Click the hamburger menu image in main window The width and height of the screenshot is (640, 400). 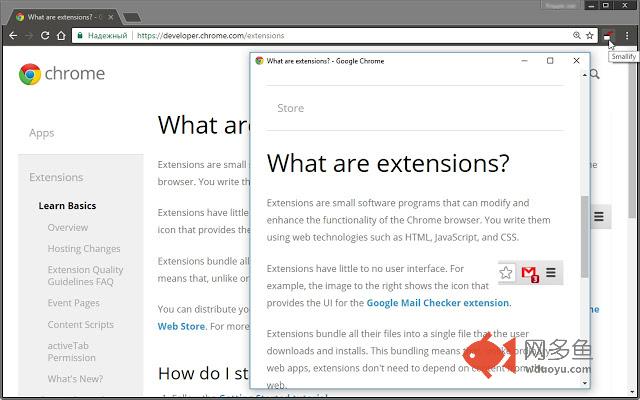599,216
